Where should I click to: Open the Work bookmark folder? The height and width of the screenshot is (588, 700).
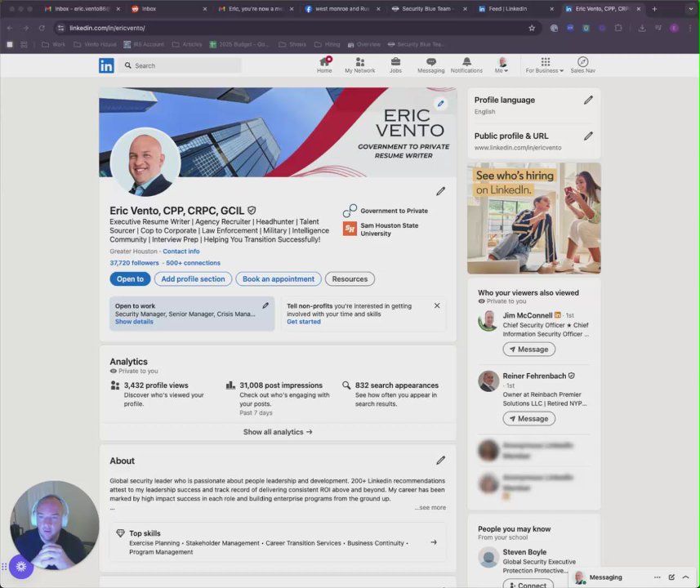54,45
